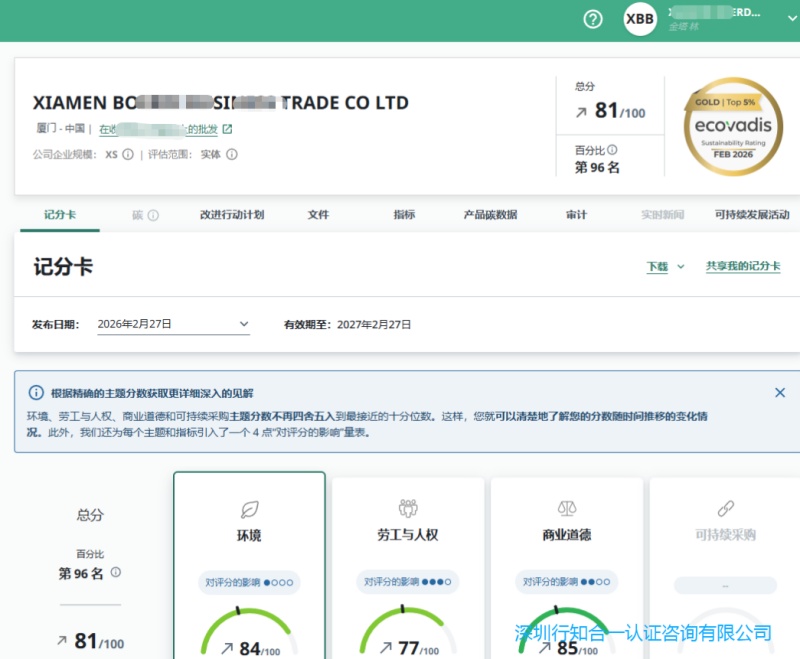Open the 发布日期 date dropdown

point(173,324)
